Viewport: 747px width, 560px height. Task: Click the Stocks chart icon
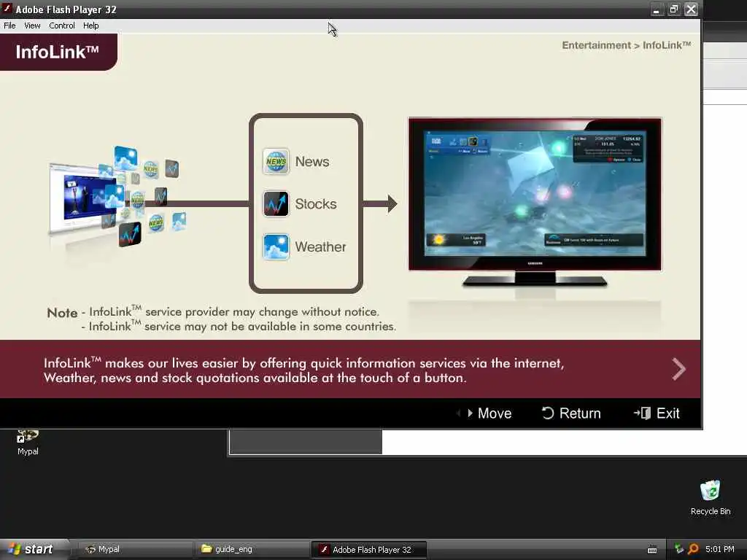tap(276, 204)
